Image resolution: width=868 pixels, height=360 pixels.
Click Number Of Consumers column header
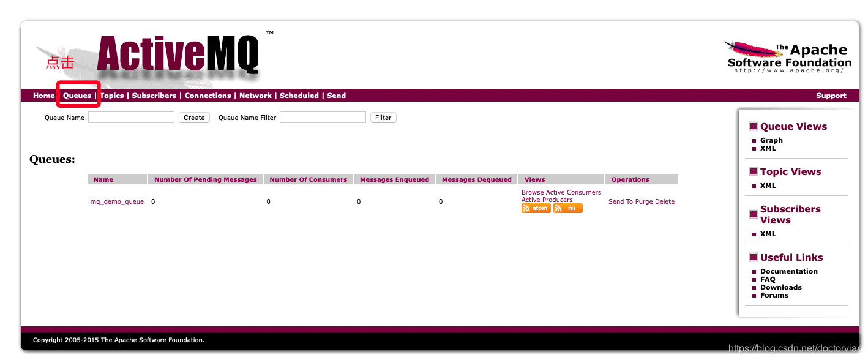click(x=309, y=179)
